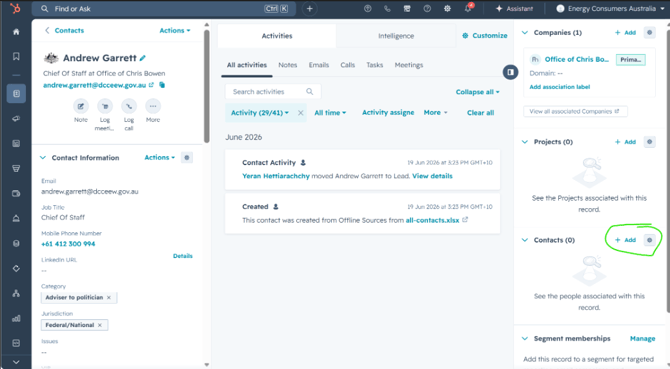The width and height of the screenshot is (670, 369).
Task: Remove the Adviser to politician category tag
Action: click(109, 297)
